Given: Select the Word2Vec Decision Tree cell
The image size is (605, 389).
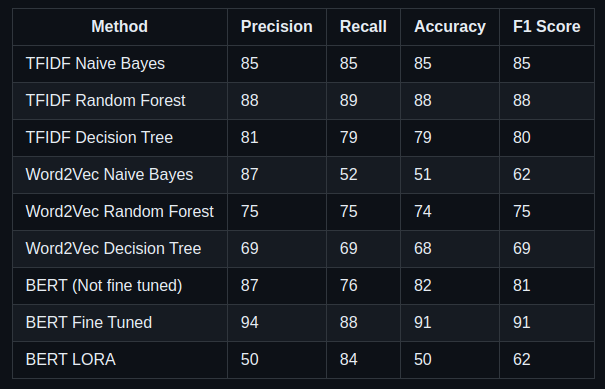Looking at the screenshot, I should coord(120,249).
